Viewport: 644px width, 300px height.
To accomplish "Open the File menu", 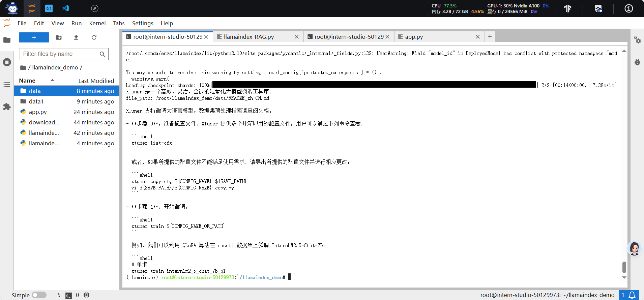I will [x=22, y=23].
